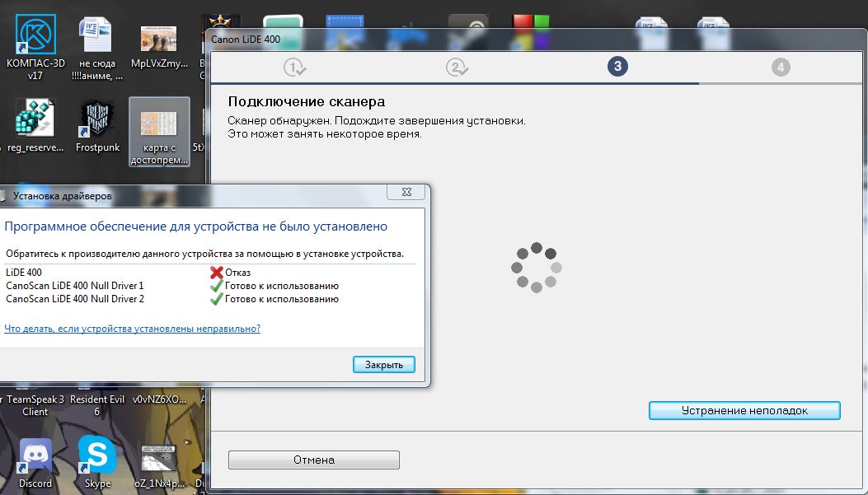Viewport: 868px width, 495px height.
Task: Click the Закрыть button in driver dialog
Action: click(383, 365)
